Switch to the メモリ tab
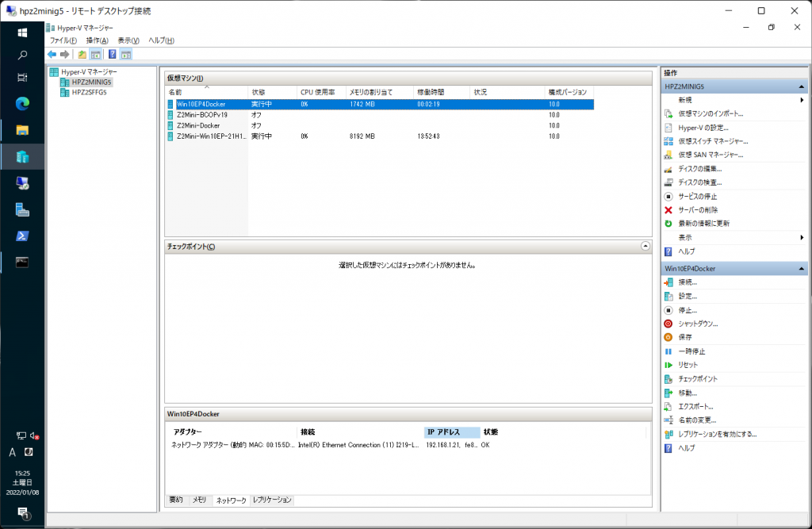The image size is (812, 529). pos(199,500)
